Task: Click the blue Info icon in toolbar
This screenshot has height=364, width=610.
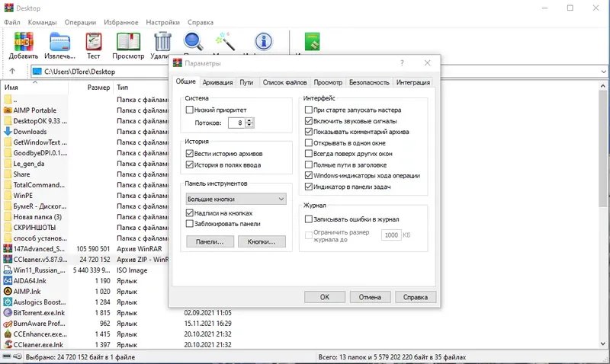Action: tap(263, 42)
